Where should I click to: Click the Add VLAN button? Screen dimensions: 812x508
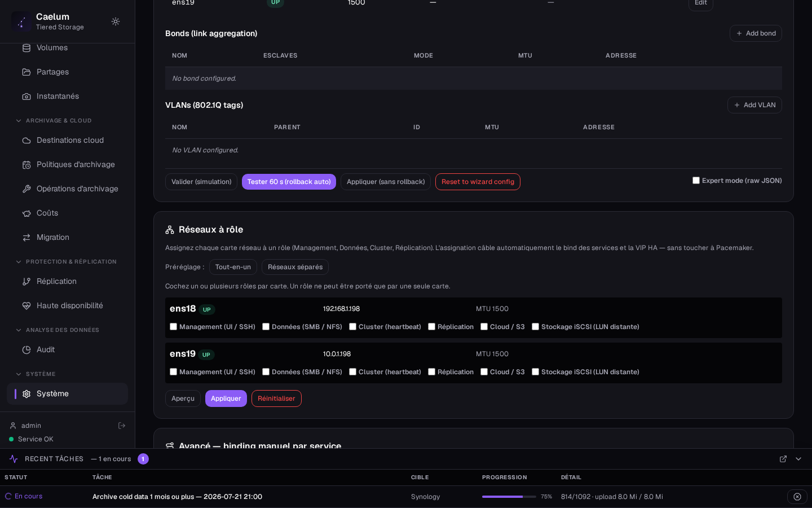click(x=754, y=105)
